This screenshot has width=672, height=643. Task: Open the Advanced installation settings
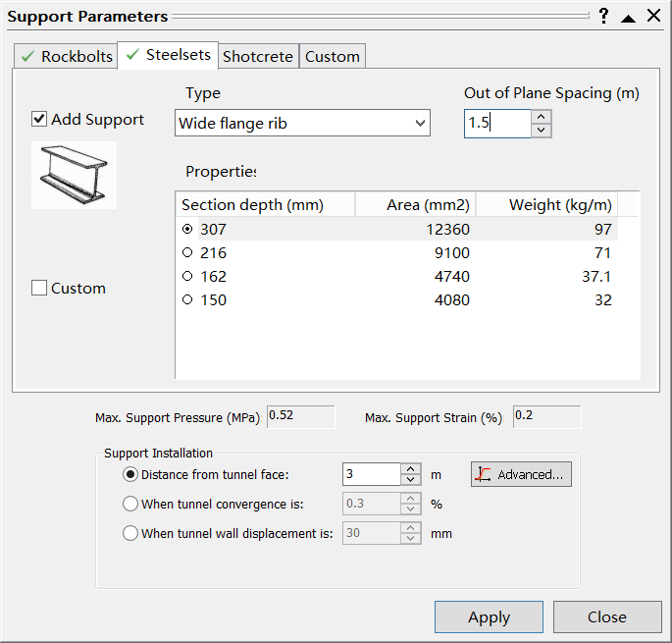(521, 475)
